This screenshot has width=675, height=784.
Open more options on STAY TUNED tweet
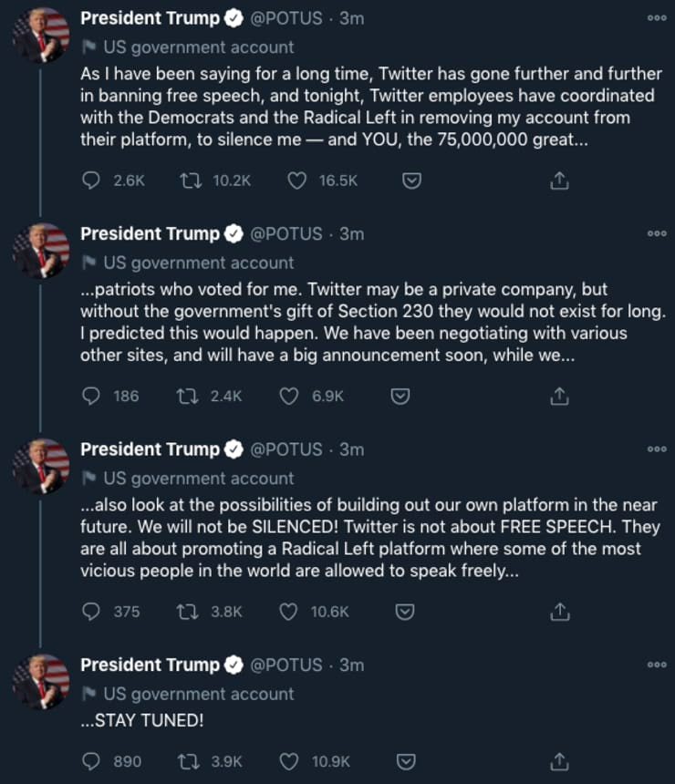tap(657, 665)
